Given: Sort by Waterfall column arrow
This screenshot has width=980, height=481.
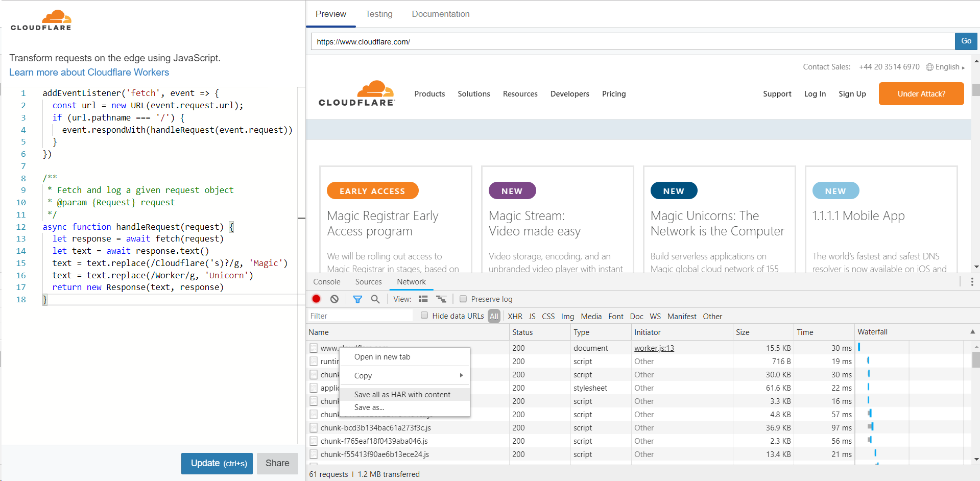Looking at the screenshot, I should 972,332.
